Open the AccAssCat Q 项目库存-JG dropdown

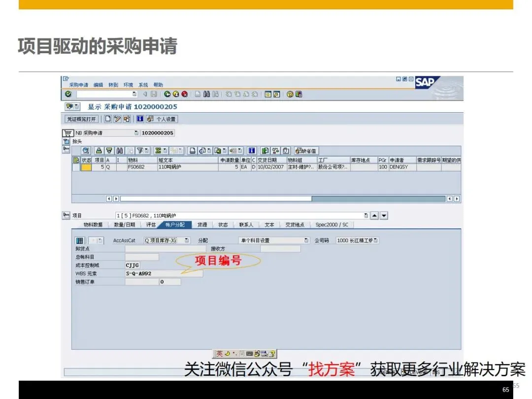187,240
